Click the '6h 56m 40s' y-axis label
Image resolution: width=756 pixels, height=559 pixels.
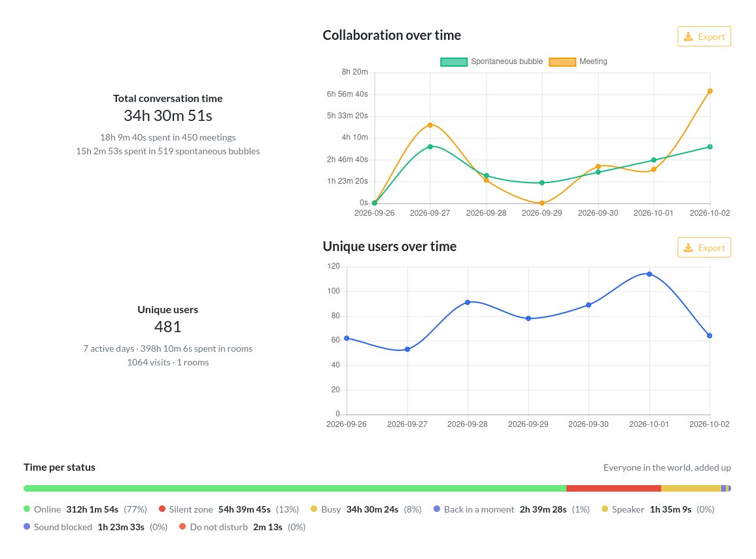coord(347,94)
